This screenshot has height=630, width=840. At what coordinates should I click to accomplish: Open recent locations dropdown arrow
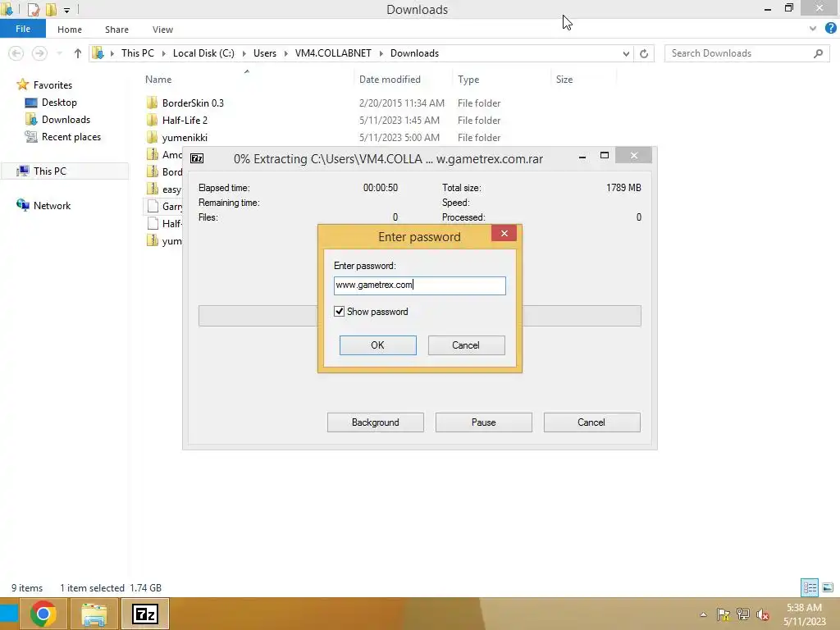point(59,53)
